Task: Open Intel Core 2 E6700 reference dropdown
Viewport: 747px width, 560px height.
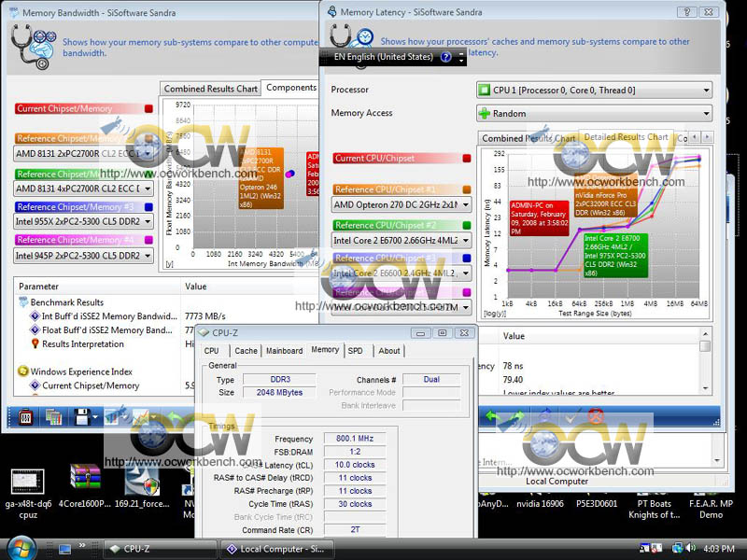Action: click(402, 241)
